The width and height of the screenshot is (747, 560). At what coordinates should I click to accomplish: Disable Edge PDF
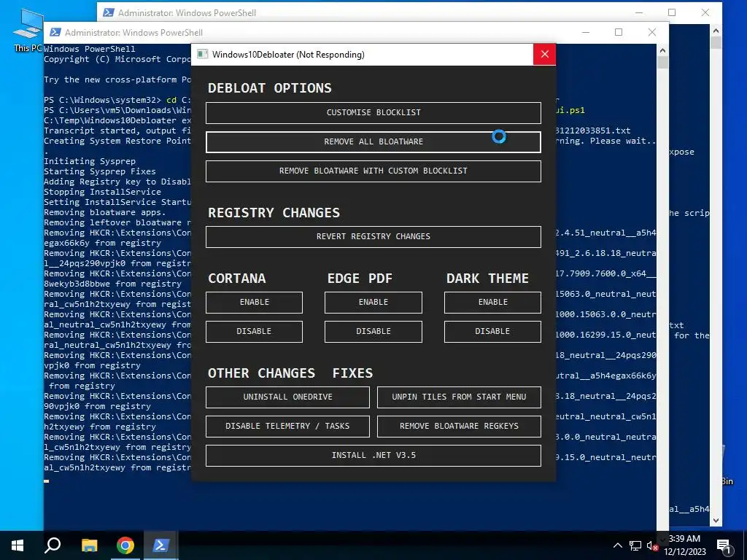[x=373, y=332]
